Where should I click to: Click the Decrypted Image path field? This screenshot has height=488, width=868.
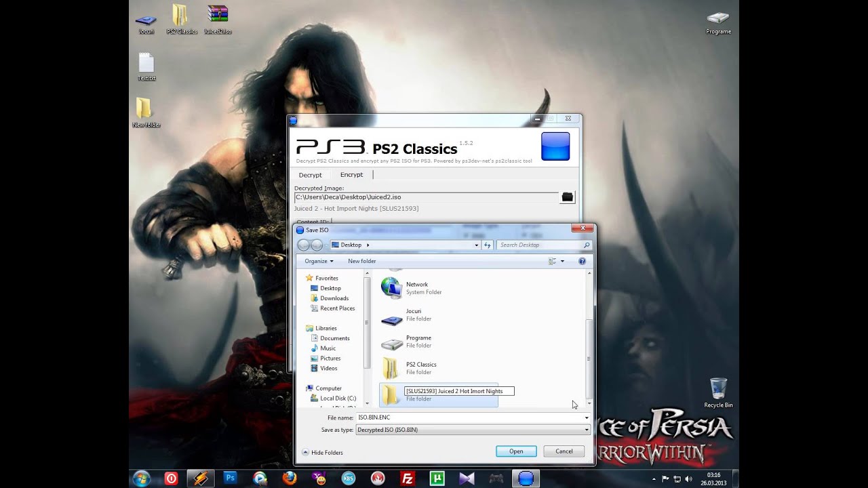click(426, 197)
